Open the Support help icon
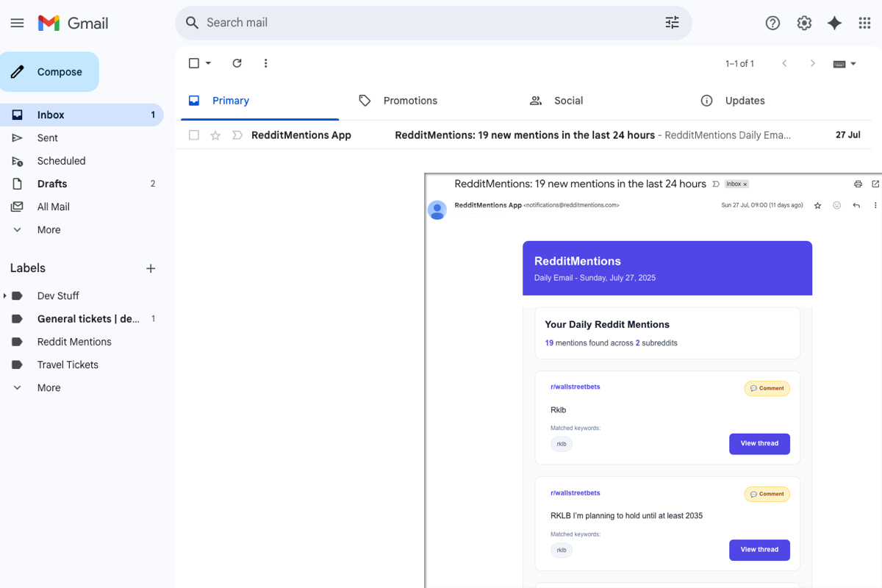Image resolution: width=882 pixels, height=588 pixels. tap(772, 23)
